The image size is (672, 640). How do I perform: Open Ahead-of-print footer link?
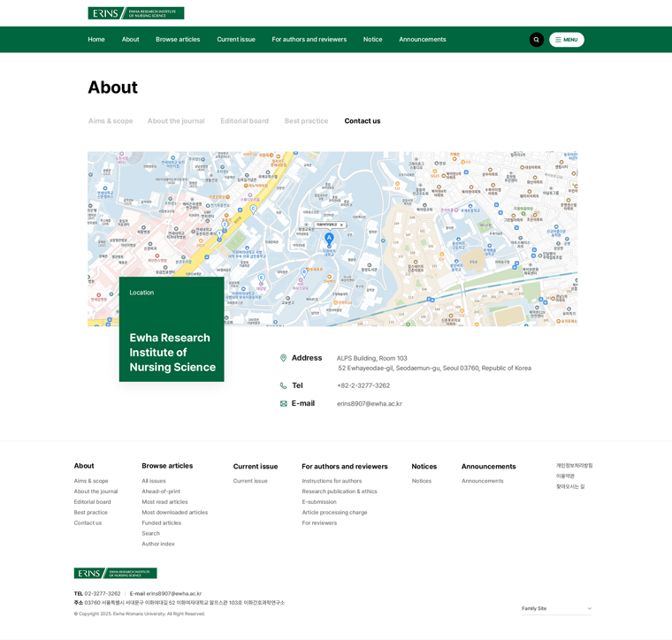(x=161, y=491)
